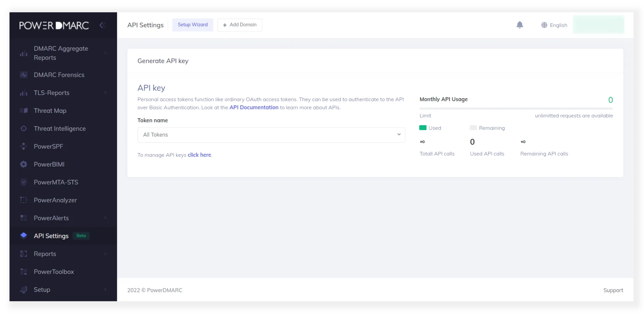Click the Threat Intelligence circle icon
644x314 pixels.
[23, 129]
